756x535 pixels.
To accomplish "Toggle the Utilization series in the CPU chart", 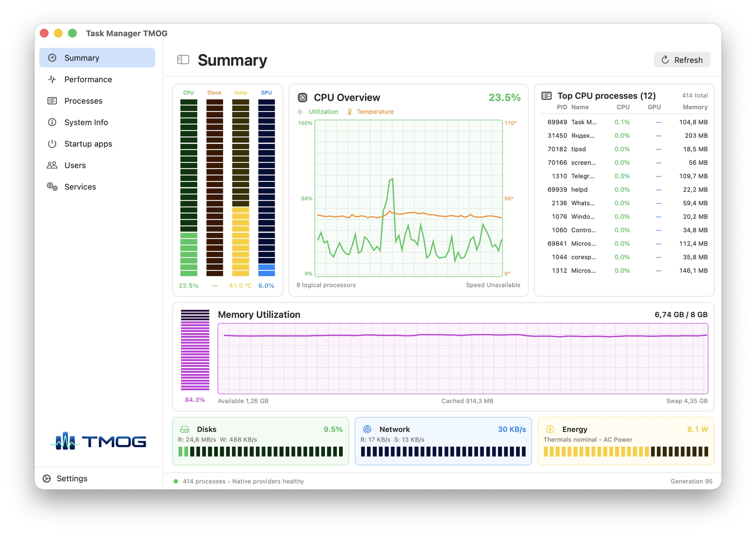I will 318,112.
